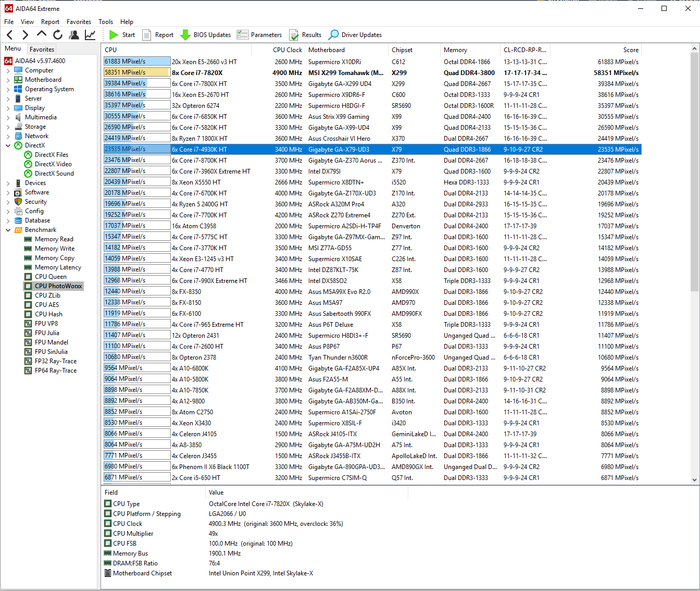The height and width of the screenshot is (591, 700).
Task: Go up one level with Up arrow
Action: pos(42,34)
